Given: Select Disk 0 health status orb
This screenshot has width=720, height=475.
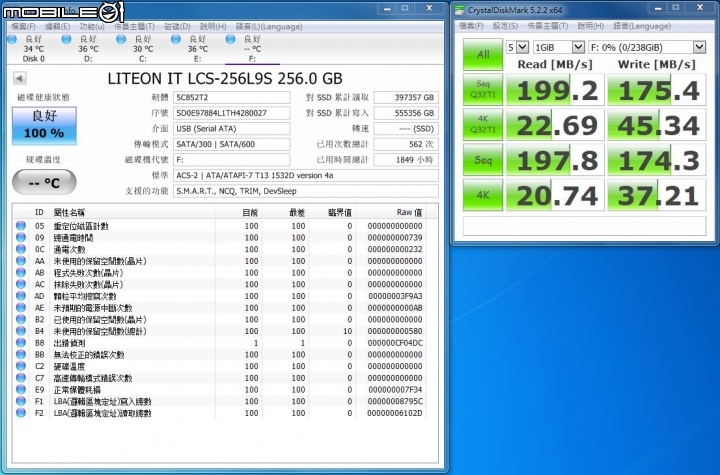Looking at the screenshot, I should (12, 40).
